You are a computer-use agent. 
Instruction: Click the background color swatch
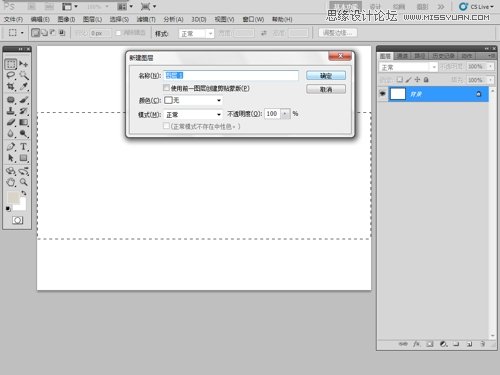click(22, 206)
